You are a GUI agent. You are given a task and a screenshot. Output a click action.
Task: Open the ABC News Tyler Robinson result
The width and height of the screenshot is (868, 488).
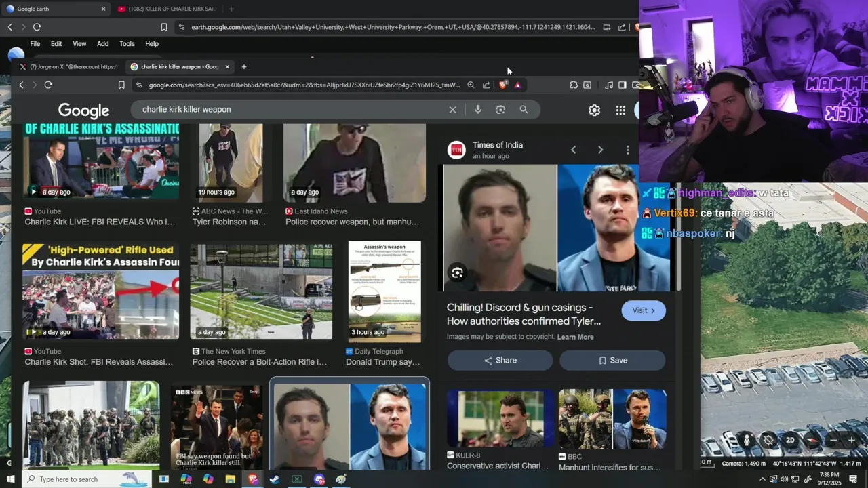231,163
